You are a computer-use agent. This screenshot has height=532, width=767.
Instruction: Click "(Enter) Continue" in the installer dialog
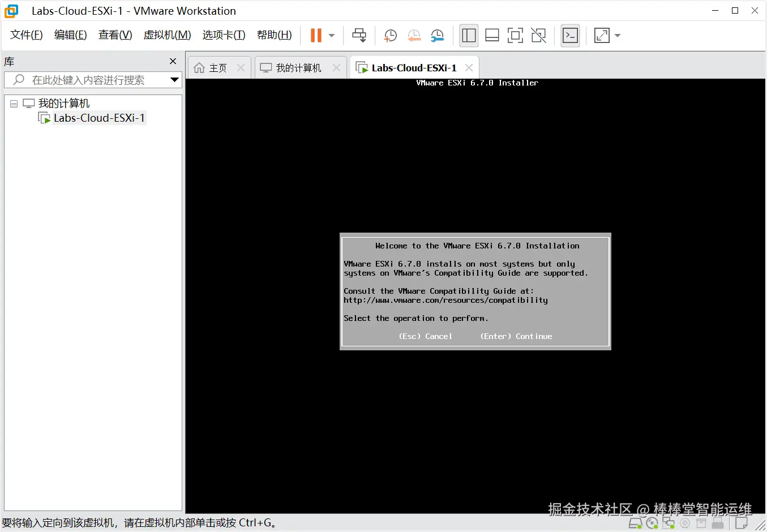pyautogui.click(x=516, y=336)
